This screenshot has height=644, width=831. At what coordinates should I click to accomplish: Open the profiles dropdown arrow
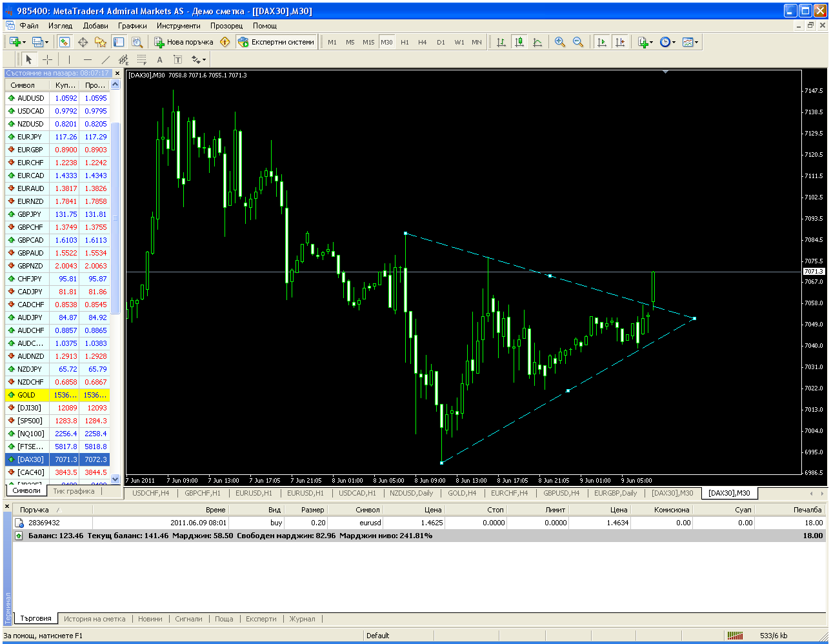pyautogui.click(x=47, y=43)
